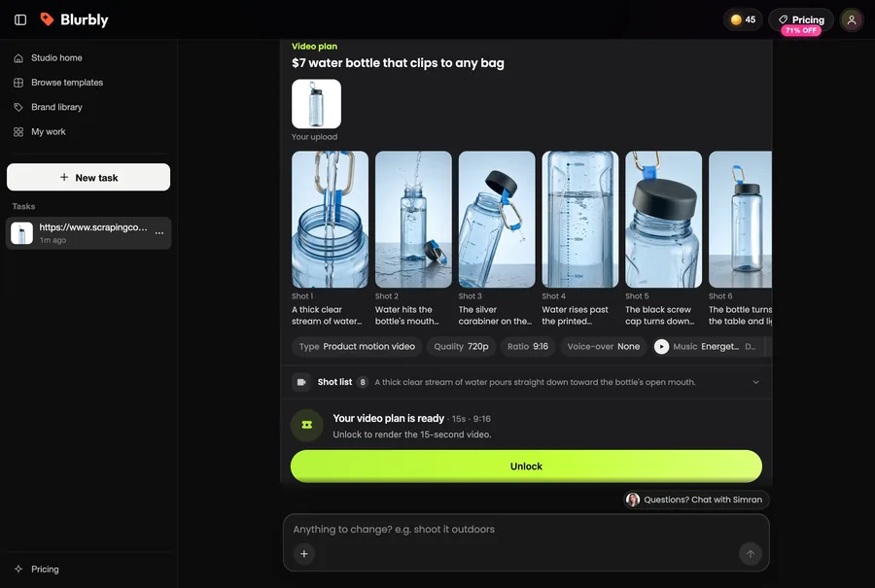Click the 'Your video plan is ready' text

pos(388,419)
